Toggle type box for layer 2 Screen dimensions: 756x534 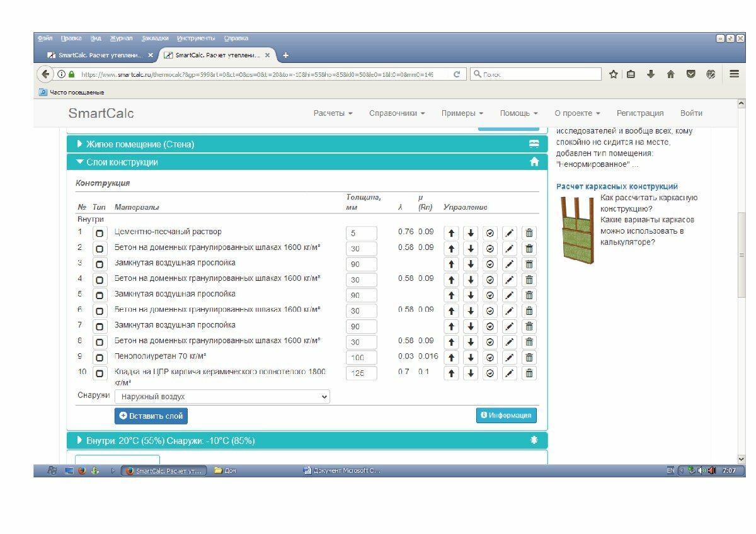(x=100, y=249)
